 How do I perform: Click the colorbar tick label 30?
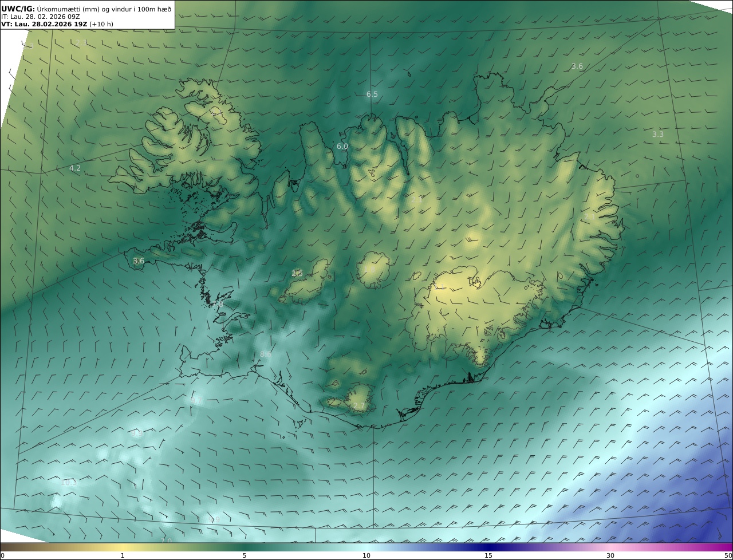tap(610, 555)
